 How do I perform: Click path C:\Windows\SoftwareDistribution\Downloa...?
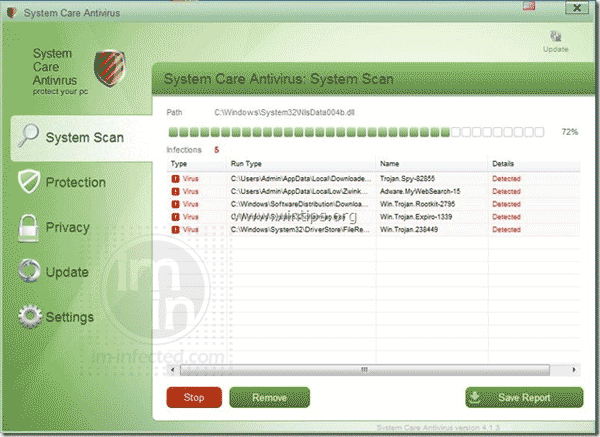pyautogui.click(x=300, y=204)
